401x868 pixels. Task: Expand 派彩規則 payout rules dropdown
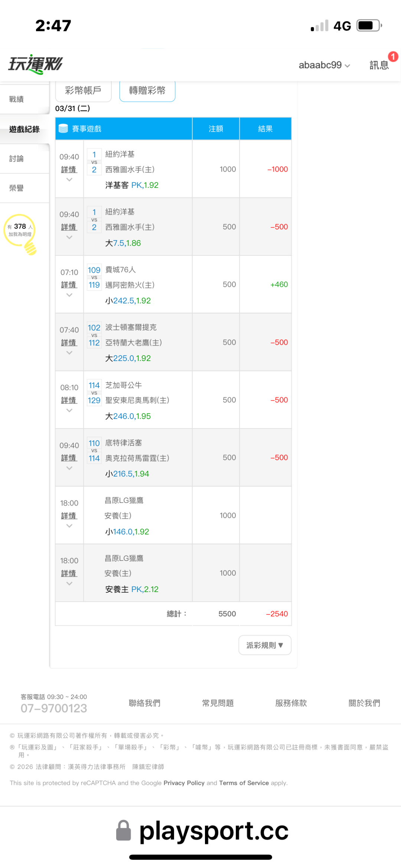point(265,645)
